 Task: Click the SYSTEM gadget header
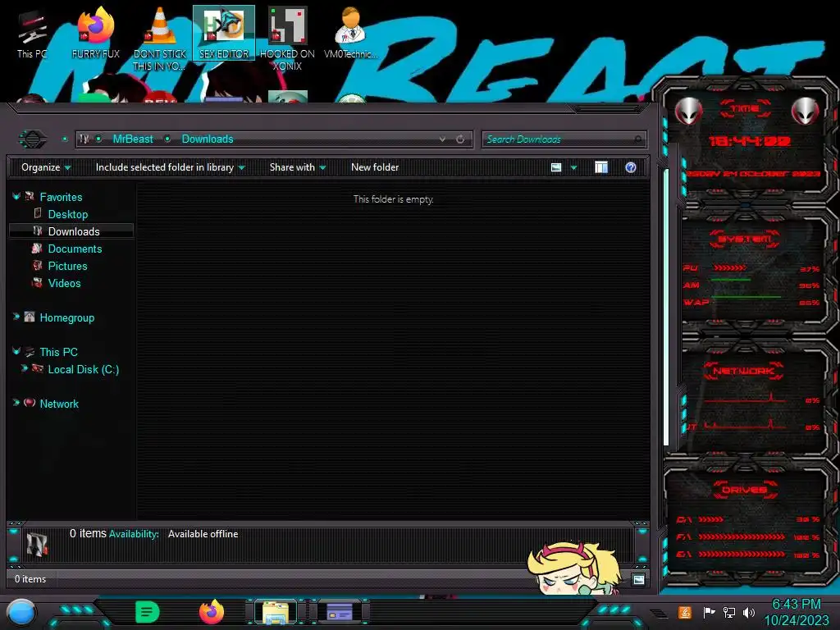(x=745, y=239)
